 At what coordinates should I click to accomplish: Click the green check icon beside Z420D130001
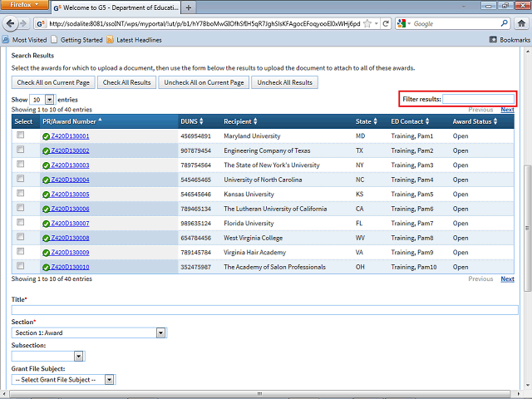point(47,136)
